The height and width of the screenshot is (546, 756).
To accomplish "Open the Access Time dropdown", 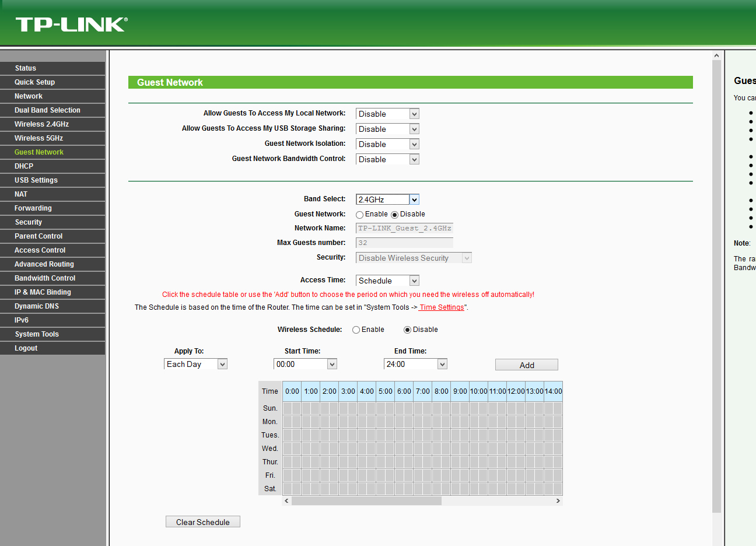I will (387, 281).
